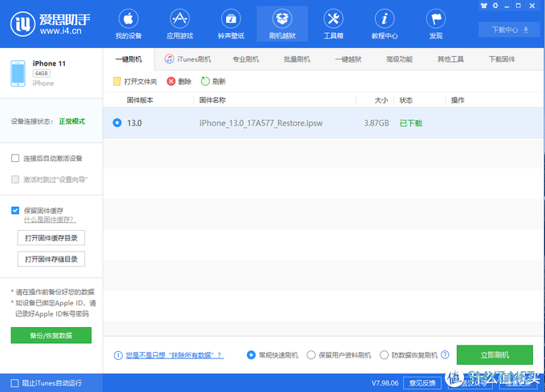The height and width of the screenshot is (392, 545).
Task: Click firmware name iPhone_13.0_17A577_Restore.ipsw
Action: coord(261,123)
